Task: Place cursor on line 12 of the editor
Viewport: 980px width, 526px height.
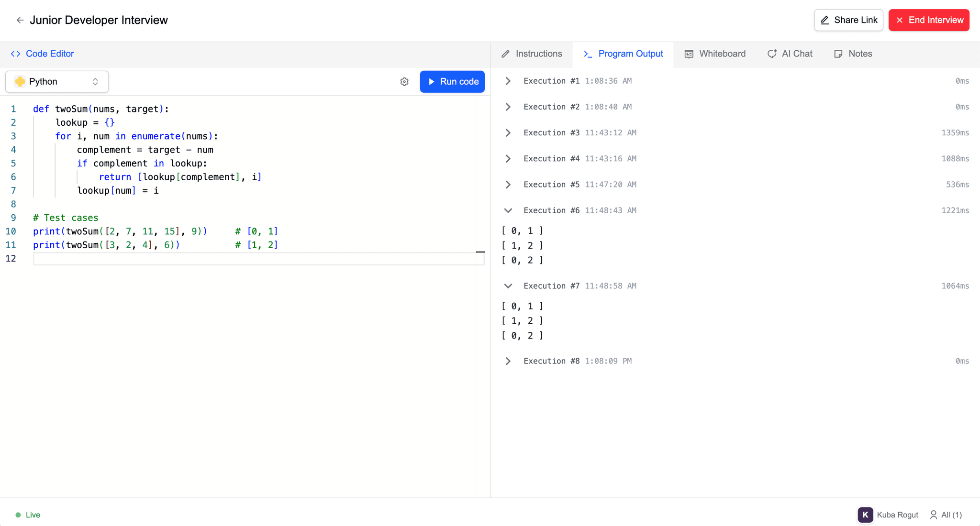Action: [x=144, y=258]
